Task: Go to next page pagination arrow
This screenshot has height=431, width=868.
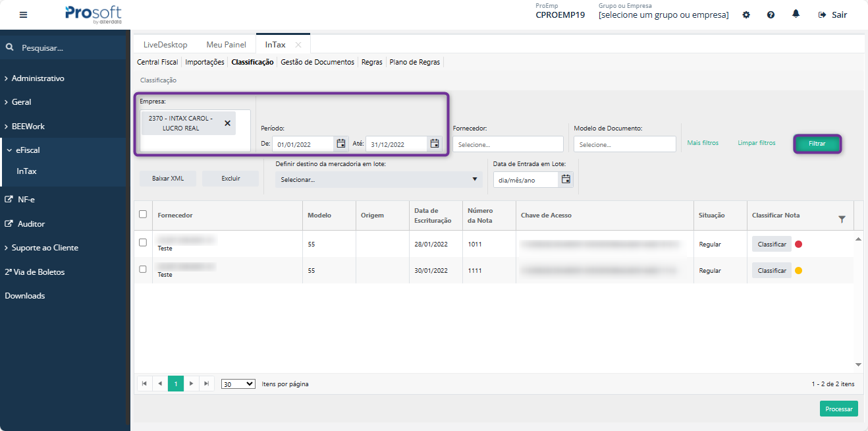Action: click(192, 384)
